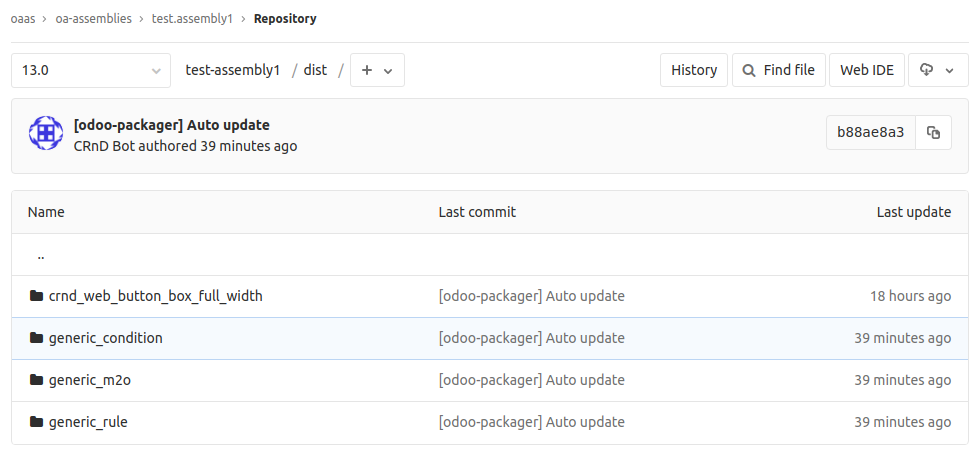
Task: Click test-assembly1 in the path
Action: (x=233, y=70)
